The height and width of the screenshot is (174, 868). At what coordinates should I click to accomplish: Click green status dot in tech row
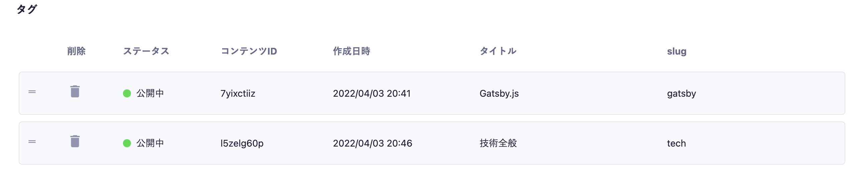point(127,143)
